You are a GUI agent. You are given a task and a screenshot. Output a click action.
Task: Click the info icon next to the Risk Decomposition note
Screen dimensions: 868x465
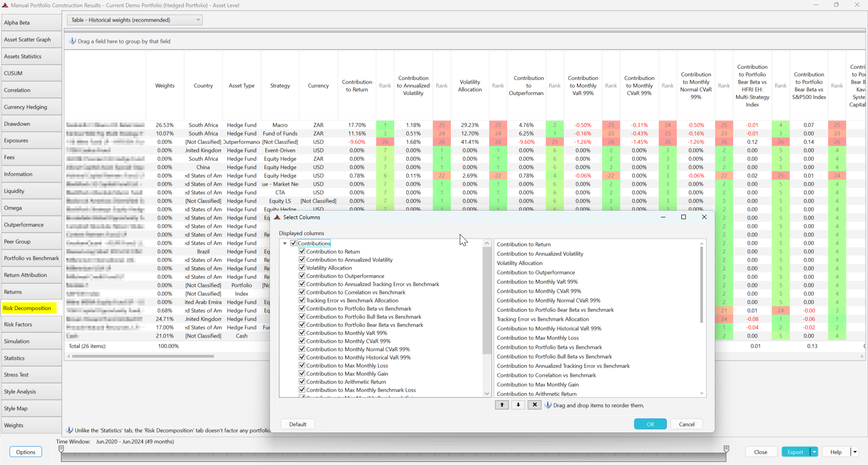pyautogui.click(x=70, y=430)
